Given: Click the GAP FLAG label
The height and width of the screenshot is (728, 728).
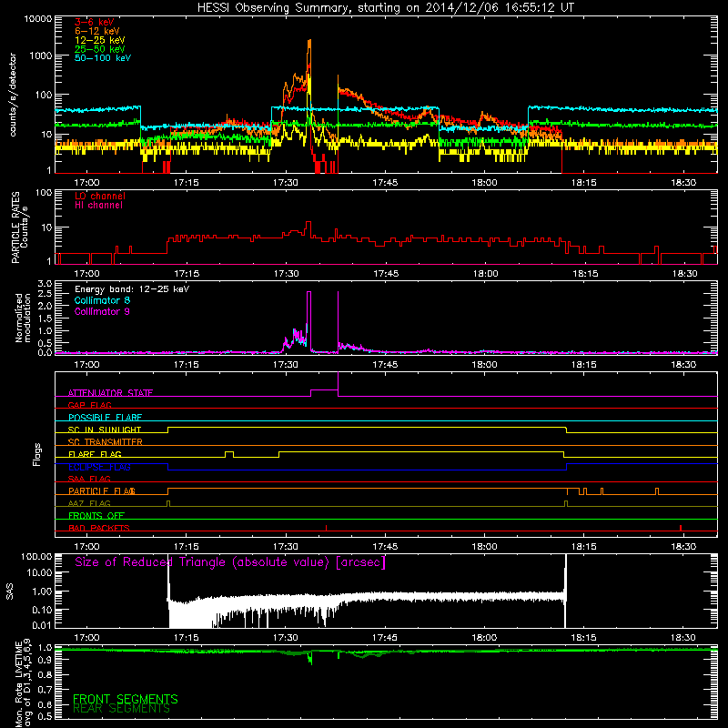Looking at the screenshot, I should pyautogui.click(x=89, y=405).
